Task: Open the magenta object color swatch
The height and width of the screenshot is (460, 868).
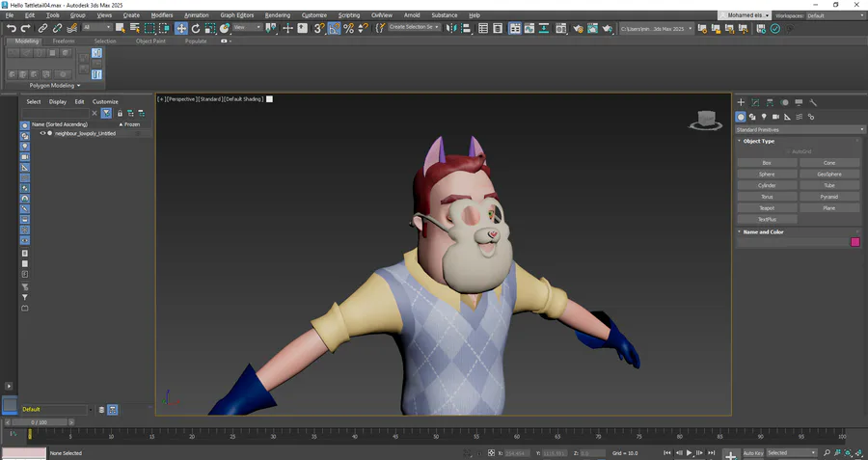Action: (x=855, y=242)
